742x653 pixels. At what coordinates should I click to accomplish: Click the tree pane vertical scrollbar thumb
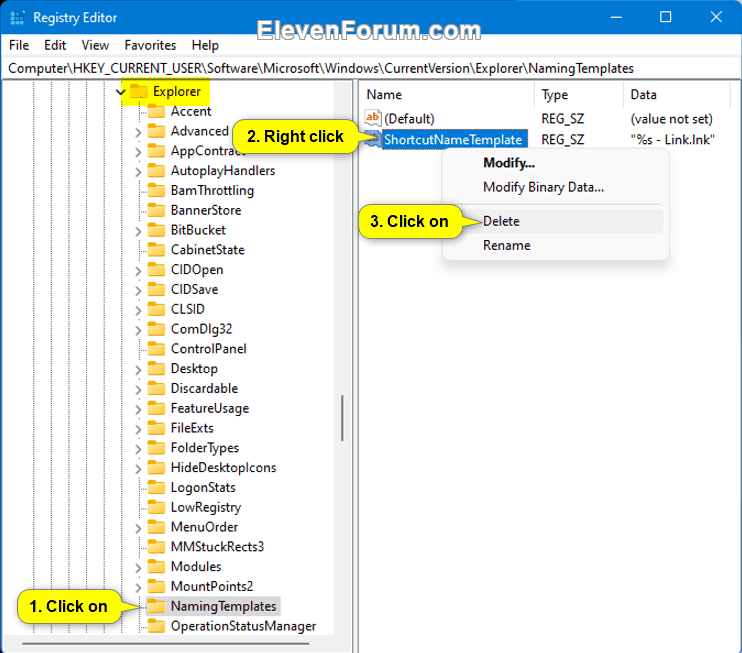342,418
